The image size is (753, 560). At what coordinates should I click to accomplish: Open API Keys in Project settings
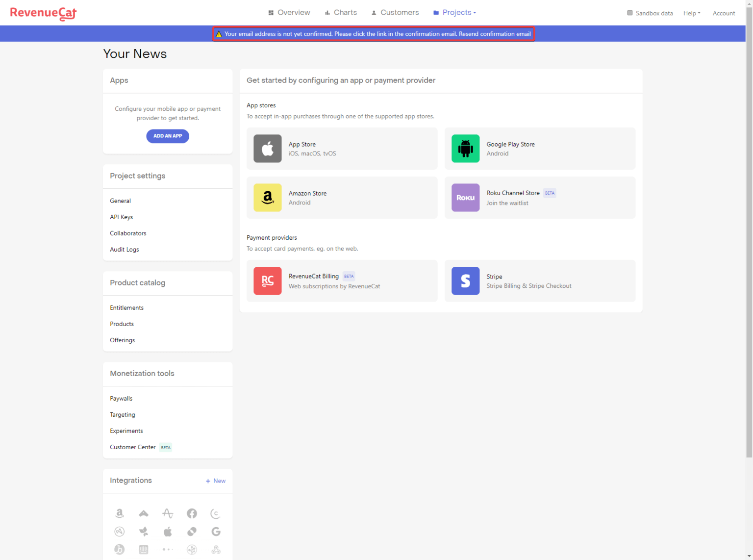[x=122, y=217]
